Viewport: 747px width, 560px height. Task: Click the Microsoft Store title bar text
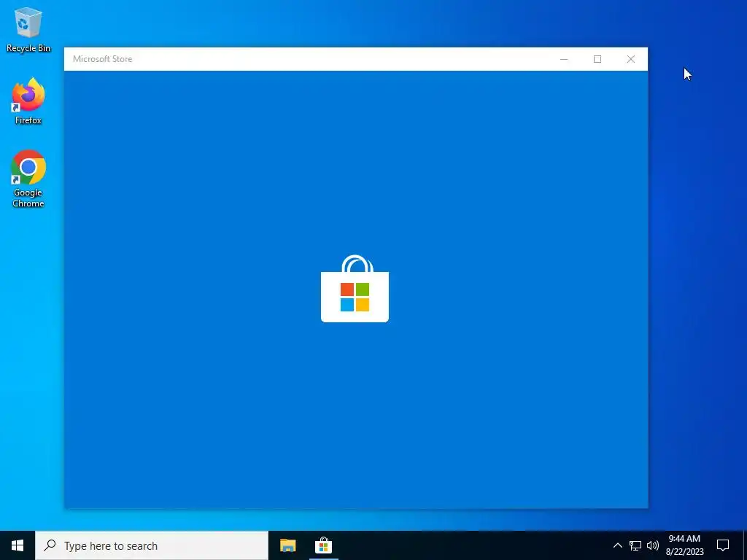coord(102,59)
